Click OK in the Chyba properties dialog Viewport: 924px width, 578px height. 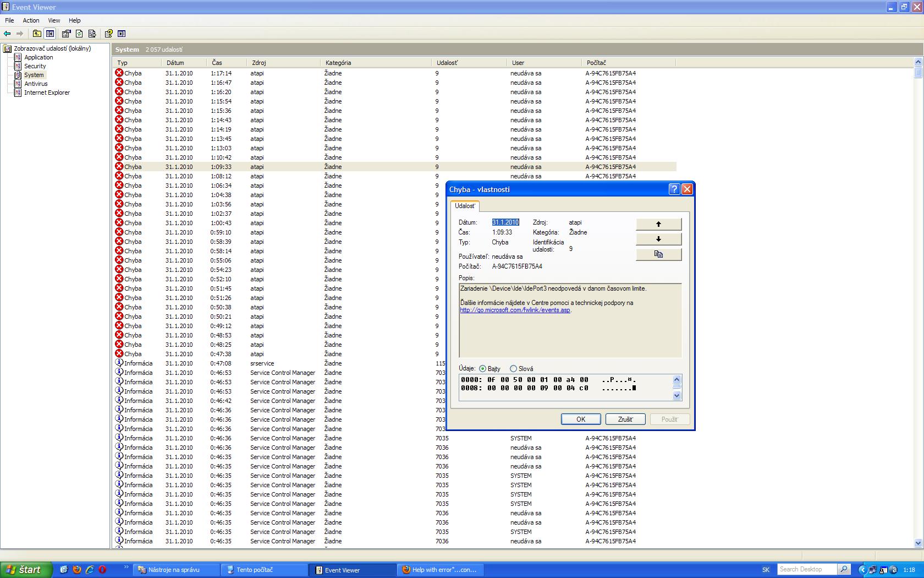[x=580, y=419]
